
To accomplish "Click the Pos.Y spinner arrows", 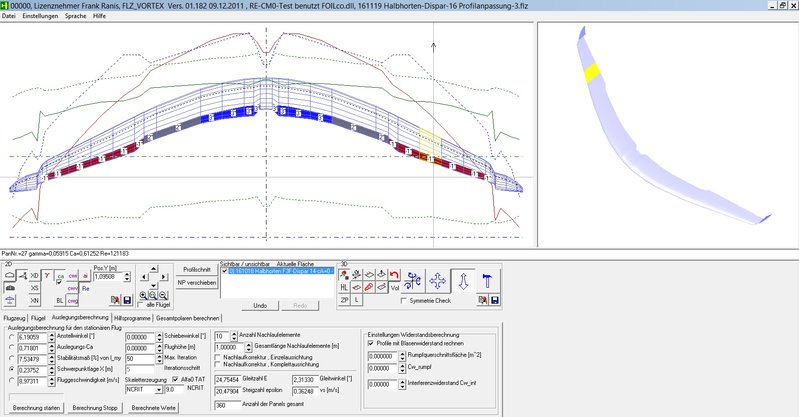I will [x=127, y=277].
